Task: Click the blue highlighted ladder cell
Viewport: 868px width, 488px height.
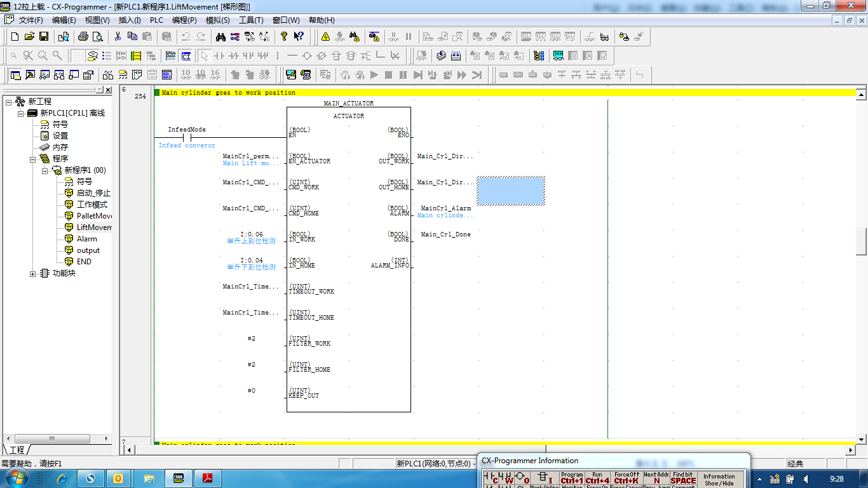Action: tap(511, 191)
